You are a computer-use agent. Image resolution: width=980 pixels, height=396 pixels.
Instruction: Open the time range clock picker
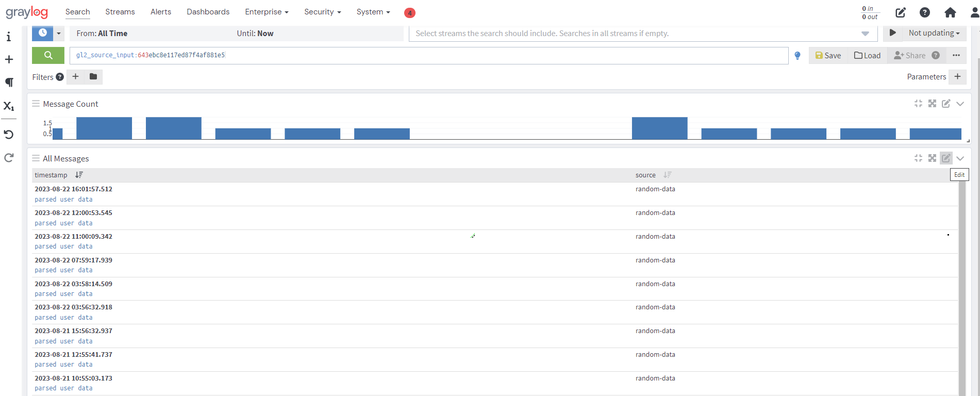point(42,33)
